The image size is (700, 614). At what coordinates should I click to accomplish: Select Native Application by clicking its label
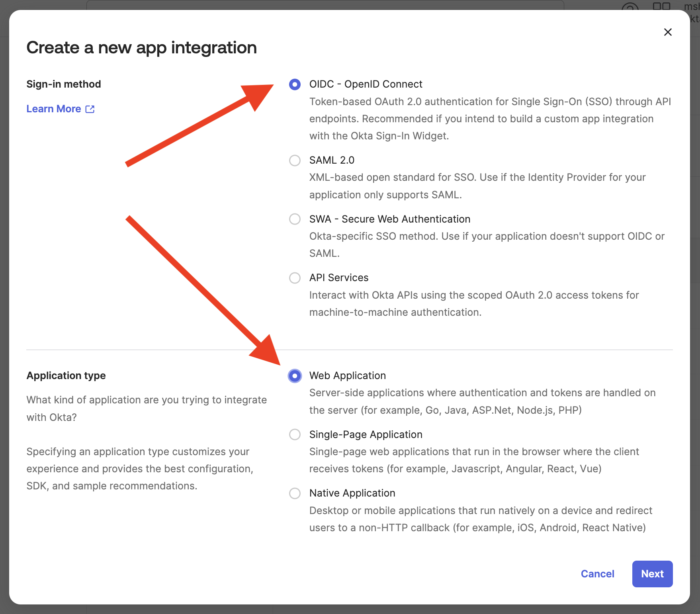[352, 493]
